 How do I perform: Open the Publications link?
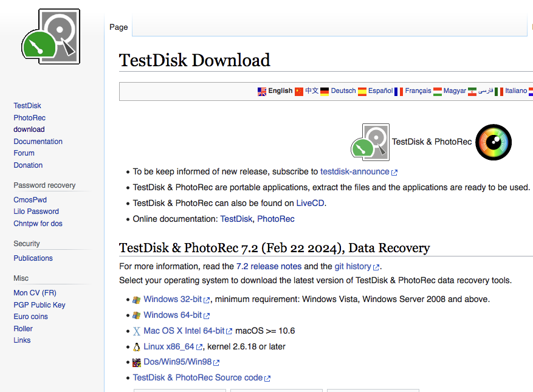33,258
